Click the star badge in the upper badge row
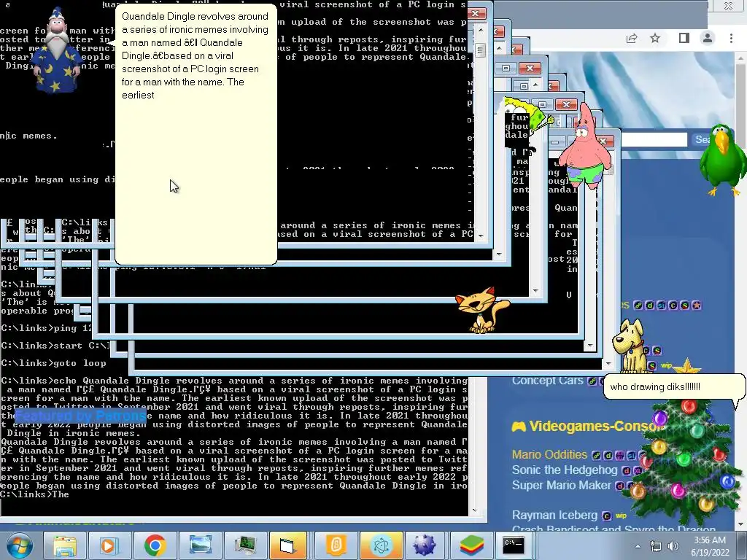The height and width of the screenshot is (560, 747). tap(696, 306)
